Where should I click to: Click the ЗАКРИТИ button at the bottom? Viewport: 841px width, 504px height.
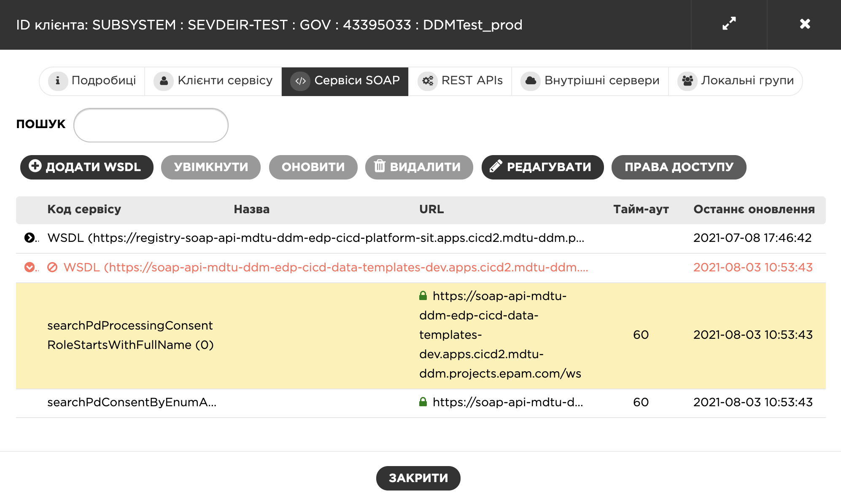coord(418,478)
